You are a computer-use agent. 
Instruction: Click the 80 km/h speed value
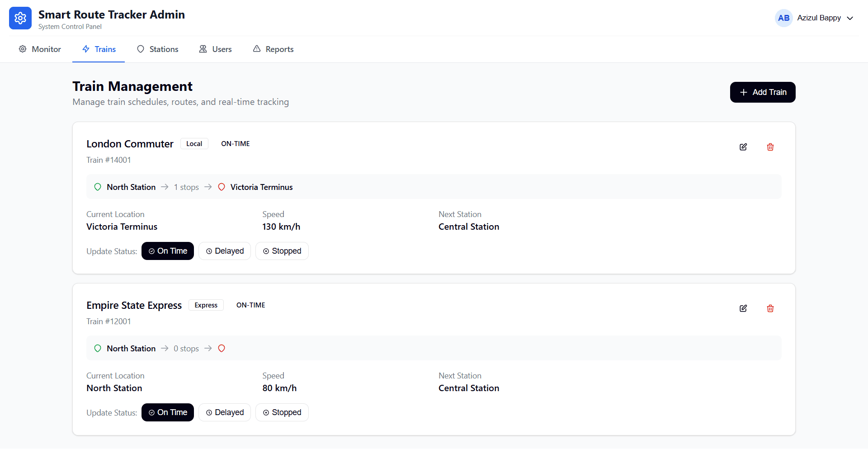click(279, 388)
